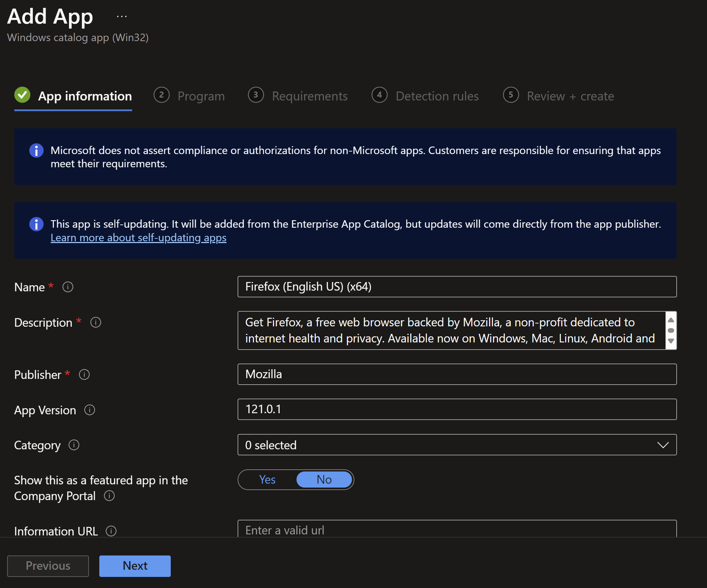This screenshot has width=707, height=588.
Task: Click the Next button
Action: (x=135, y=566)
